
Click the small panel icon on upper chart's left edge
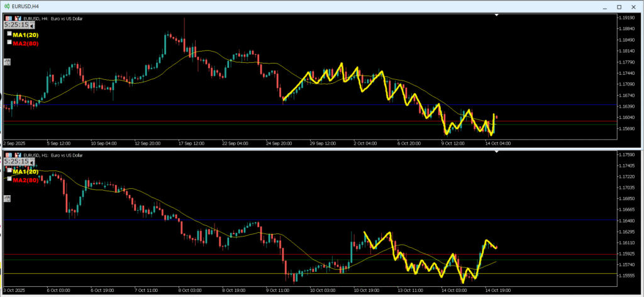click(7, 62)
